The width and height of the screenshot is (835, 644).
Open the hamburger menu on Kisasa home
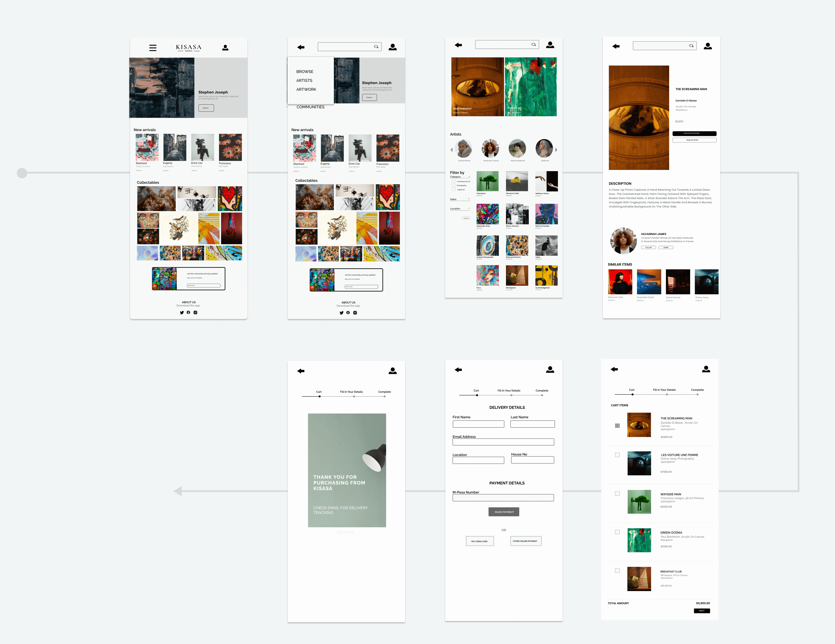click(153, 48)
